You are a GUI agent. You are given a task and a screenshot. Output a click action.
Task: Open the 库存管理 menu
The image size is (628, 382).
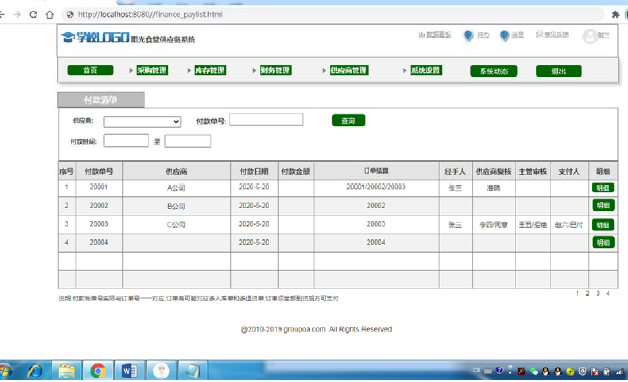tap(210, 70)
